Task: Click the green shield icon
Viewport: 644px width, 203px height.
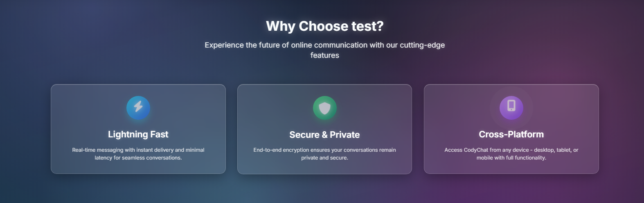Action: 324,108
